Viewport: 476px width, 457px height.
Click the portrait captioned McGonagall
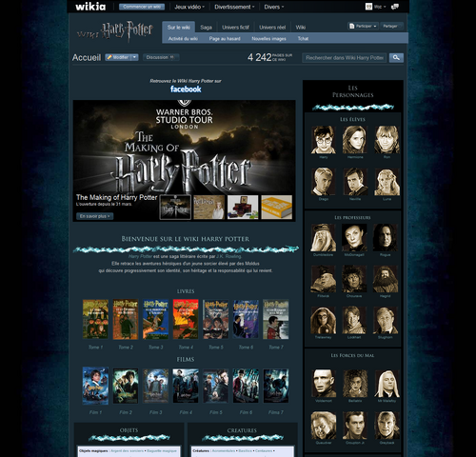[354, 238]
